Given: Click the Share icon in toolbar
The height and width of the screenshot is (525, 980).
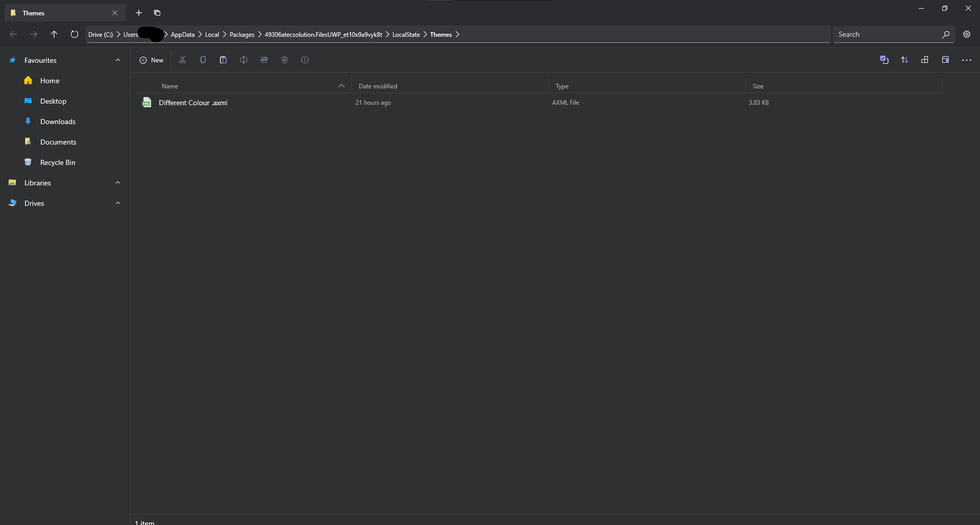Looking at the screenshot, I should tap(264, 60).
